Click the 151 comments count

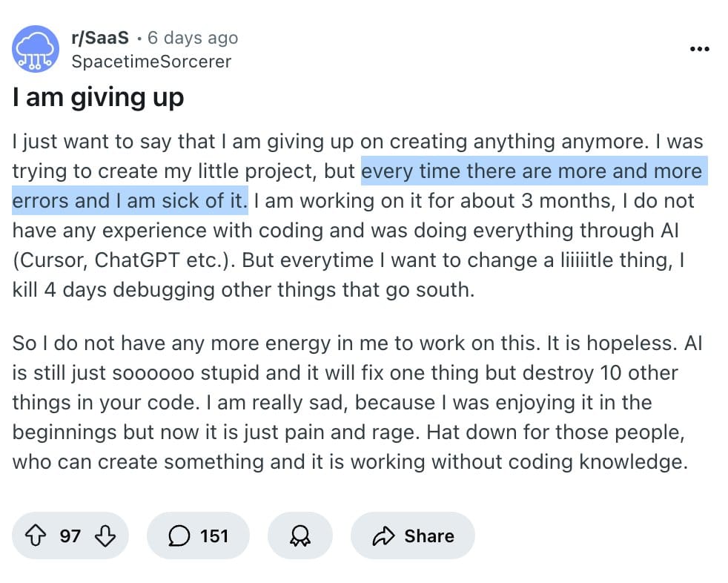tap(214, 536)
